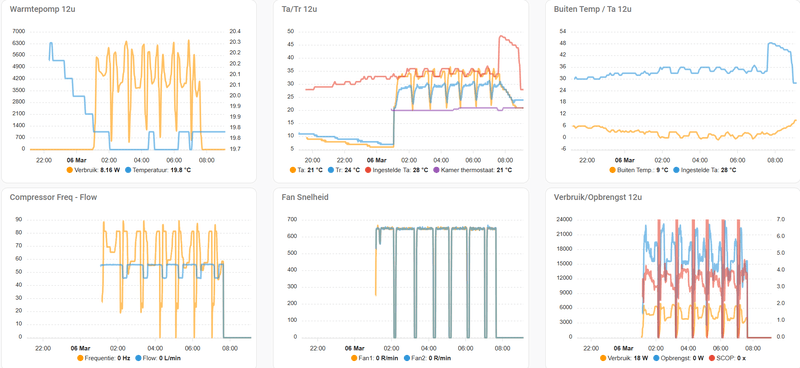The image size is (800, 368).
Task: Click the 20:00 time label in Ta/Tr chart
Action: (x=312, y=159)
